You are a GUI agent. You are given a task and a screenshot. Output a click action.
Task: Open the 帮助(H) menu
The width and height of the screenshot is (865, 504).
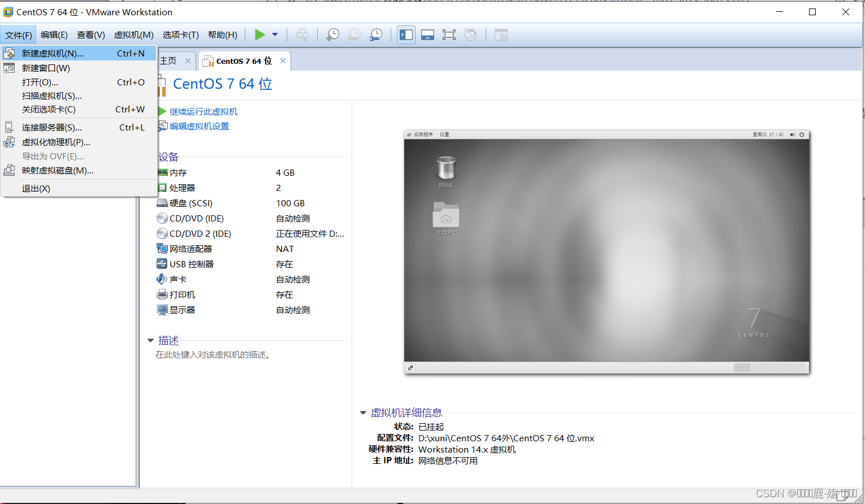223,35
